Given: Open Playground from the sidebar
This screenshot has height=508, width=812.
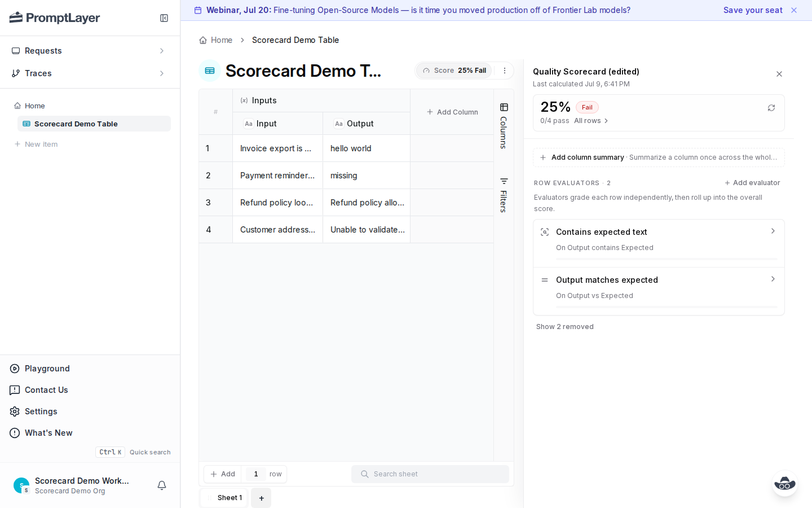Looking at the screenshot, I should point(90,369).
